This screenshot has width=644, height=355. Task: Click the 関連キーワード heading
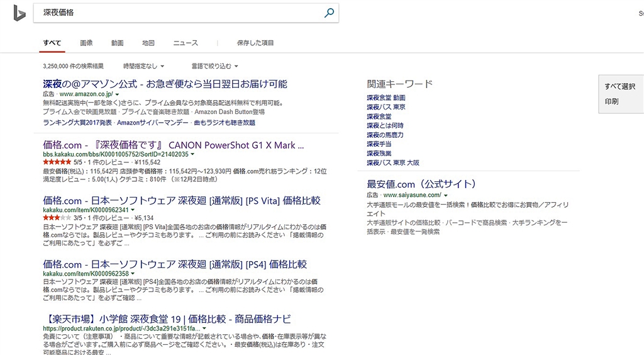click(399, 84)
